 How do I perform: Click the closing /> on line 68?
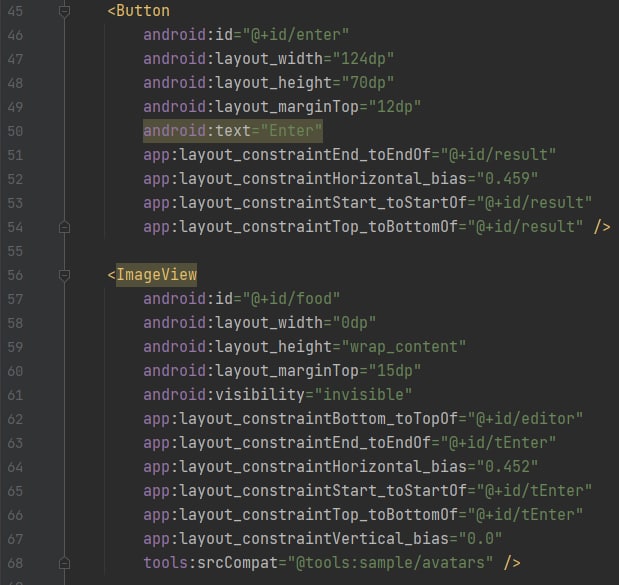coord(512,563)
